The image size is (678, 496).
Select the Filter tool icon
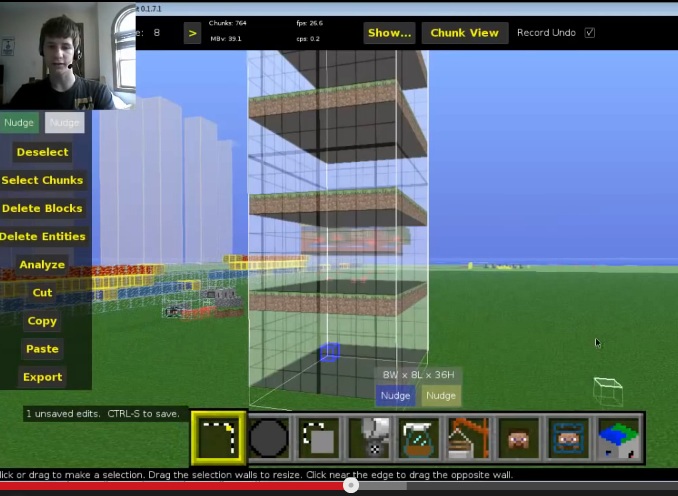pos(419,438)
